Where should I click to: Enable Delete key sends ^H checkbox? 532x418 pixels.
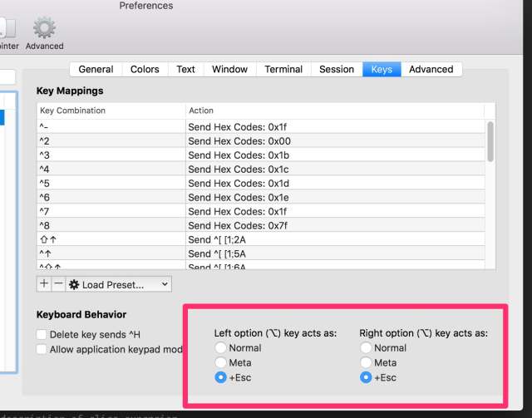tap(42, 334)
